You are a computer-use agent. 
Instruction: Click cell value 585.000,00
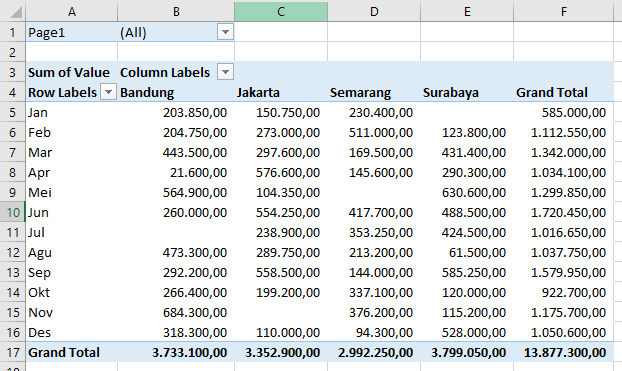(x=574, y=112)
